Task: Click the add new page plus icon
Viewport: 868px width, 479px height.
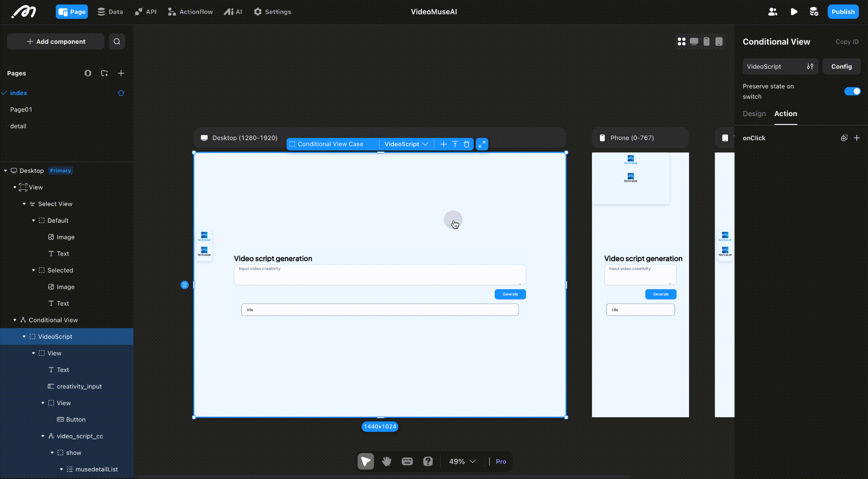Action: coord(121,73)
